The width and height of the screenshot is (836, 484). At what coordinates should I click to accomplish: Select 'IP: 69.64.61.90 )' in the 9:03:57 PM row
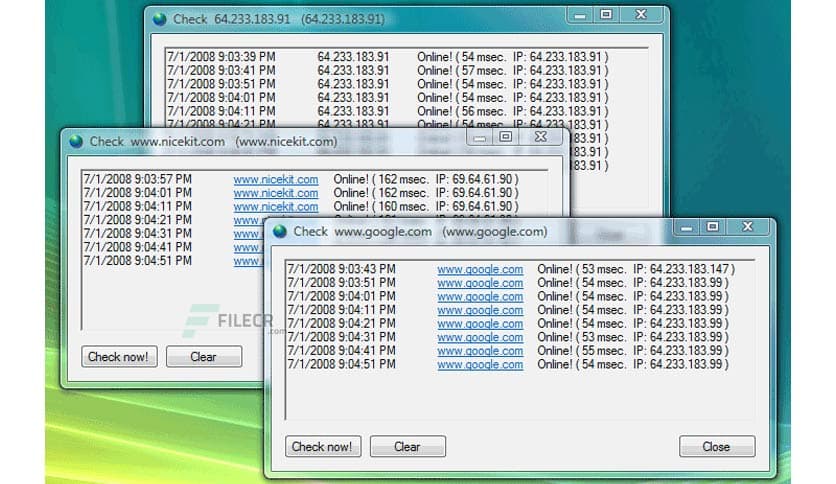[477, 180]
